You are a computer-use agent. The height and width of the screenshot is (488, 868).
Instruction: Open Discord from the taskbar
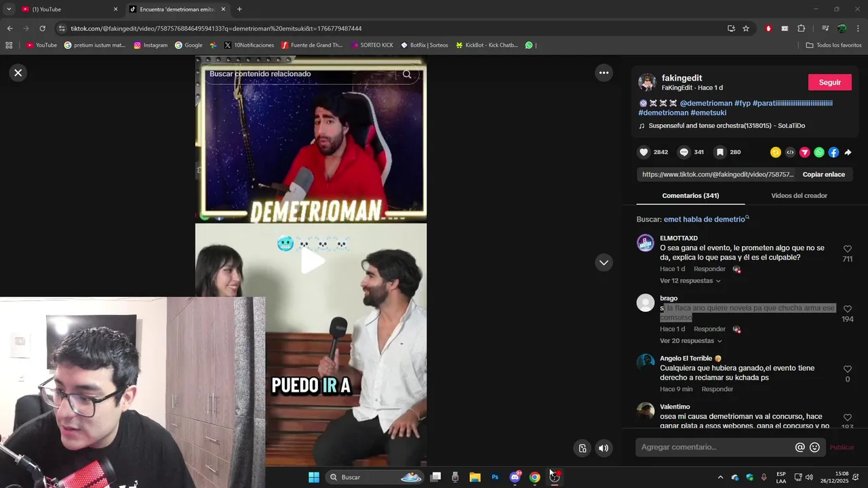515,477
